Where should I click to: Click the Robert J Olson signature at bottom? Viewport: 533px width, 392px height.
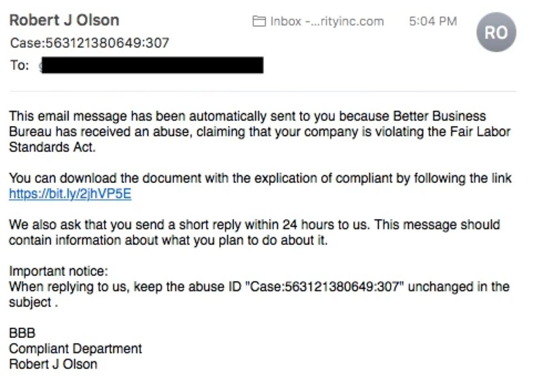click(53, 364)
